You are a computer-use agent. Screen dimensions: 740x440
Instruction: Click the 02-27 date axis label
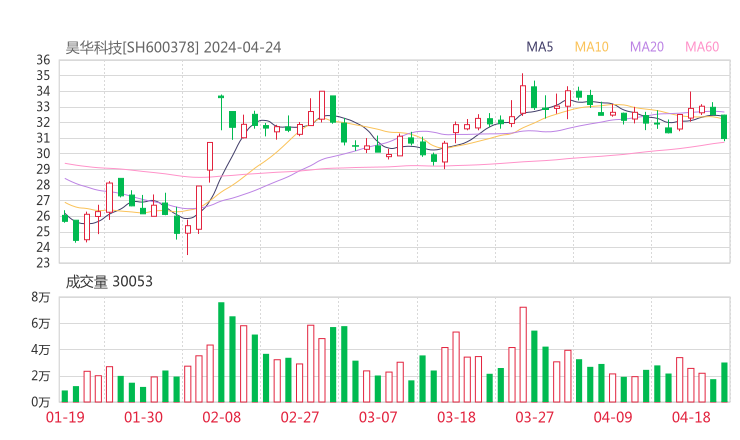pyautogui.click(x=300, y=417)
